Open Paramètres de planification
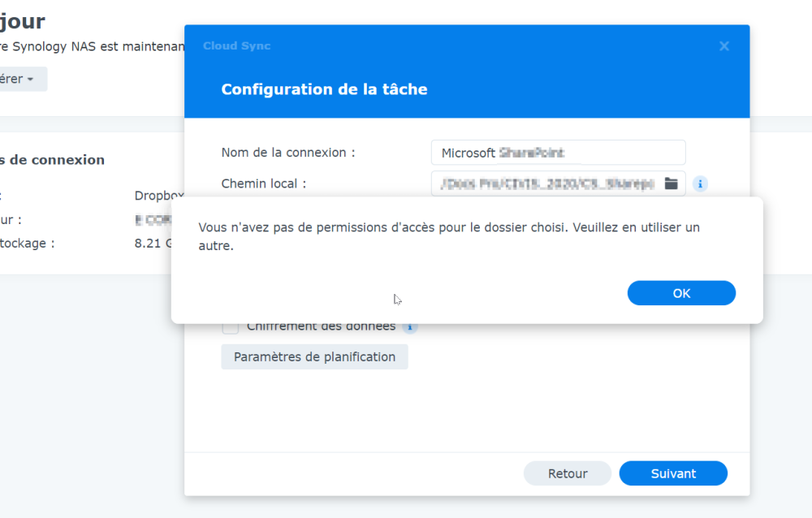Viewport: 812px width, 518px height. (x=314, y=356)
